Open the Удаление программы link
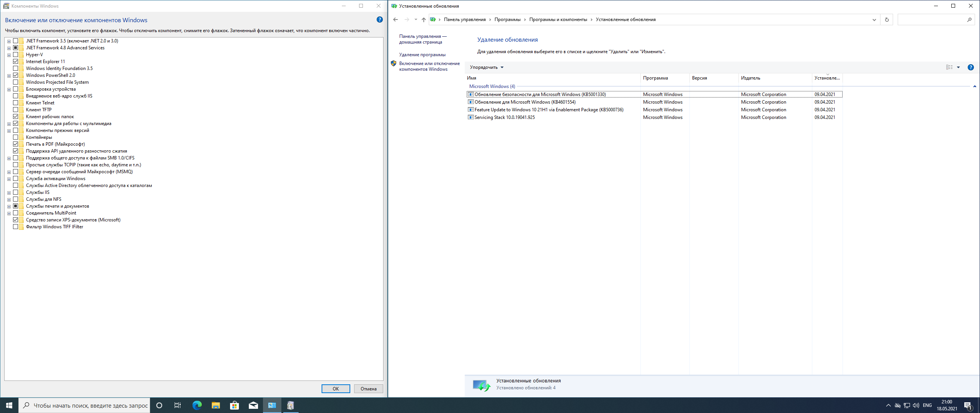 point(422,55)
